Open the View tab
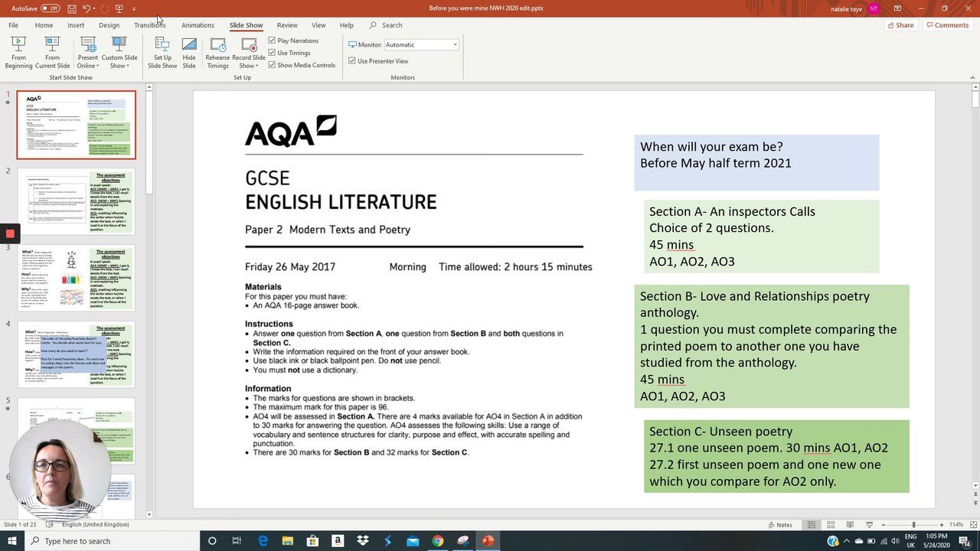 point(318,25)
